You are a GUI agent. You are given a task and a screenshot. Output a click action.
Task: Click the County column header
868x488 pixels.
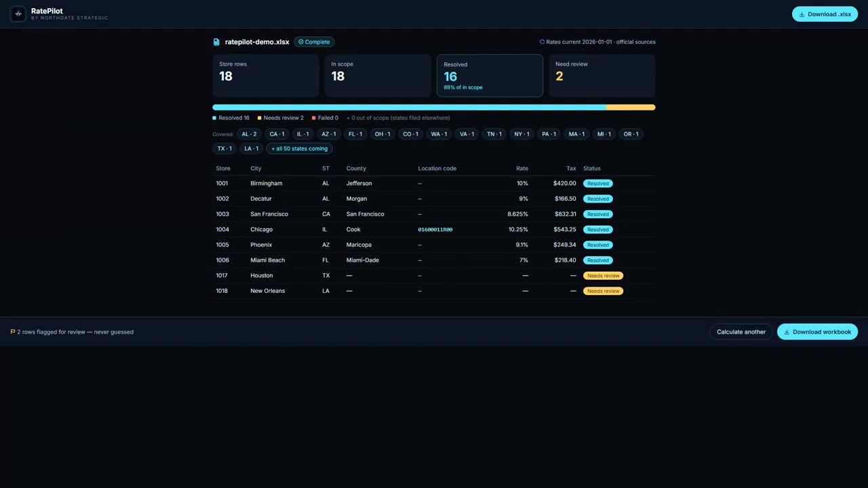click(356, 168)
